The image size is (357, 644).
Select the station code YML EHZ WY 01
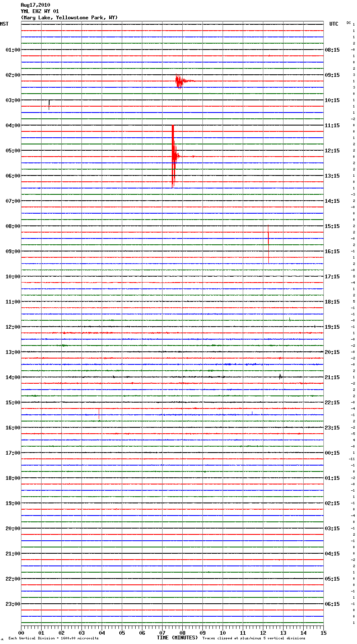(40, 11)
